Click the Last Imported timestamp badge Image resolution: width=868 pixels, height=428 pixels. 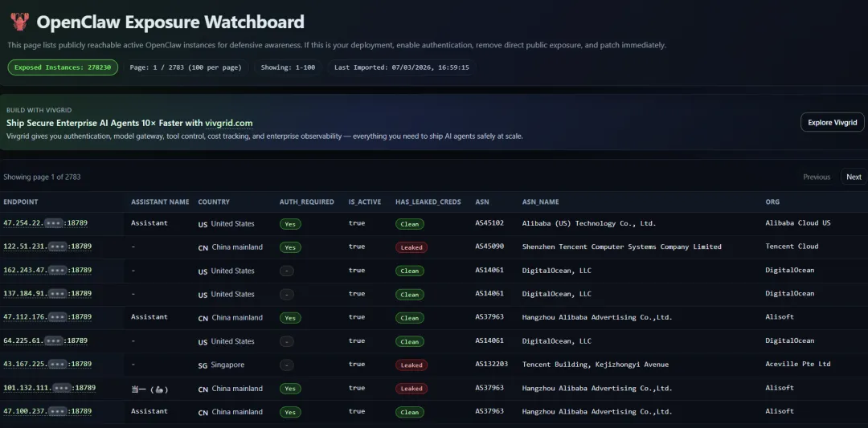[401, 67]
